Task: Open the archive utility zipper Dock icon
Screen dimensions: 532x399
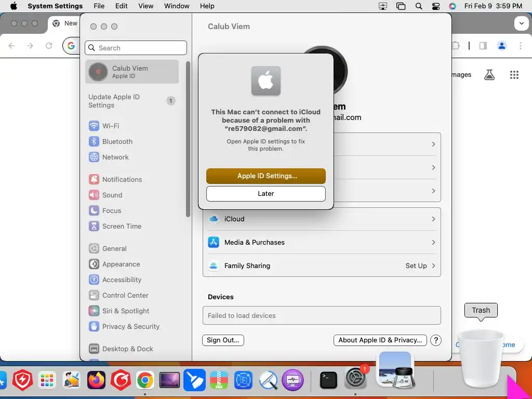Action: tap(219, 380)
